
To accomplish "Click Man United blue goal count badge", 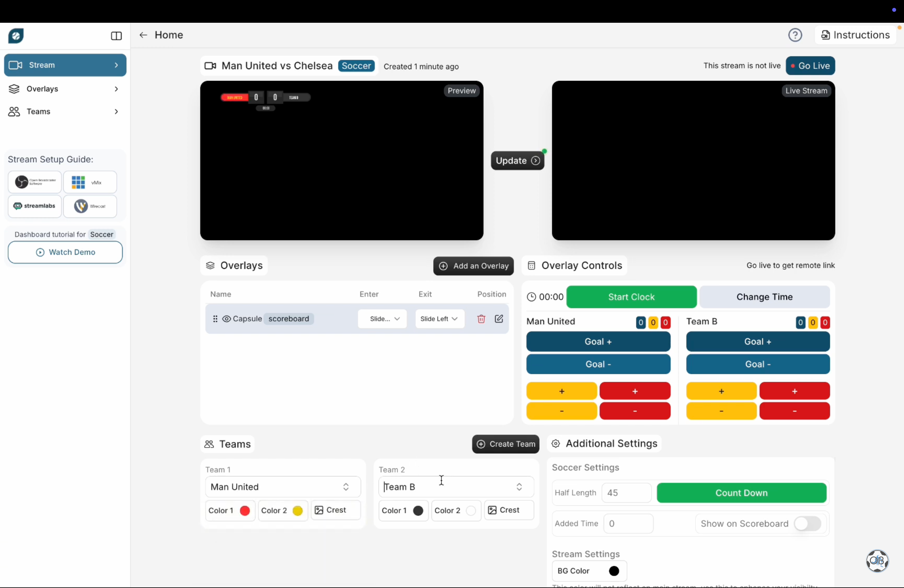I will tap(641, 323).
